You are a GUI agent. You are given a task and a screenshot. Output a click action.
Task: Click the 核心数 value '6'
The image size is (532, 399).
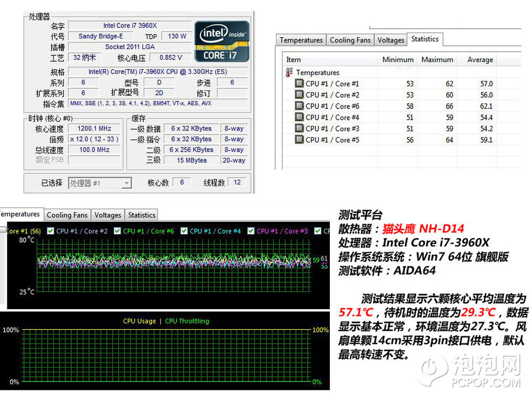(x=182, y=182)
